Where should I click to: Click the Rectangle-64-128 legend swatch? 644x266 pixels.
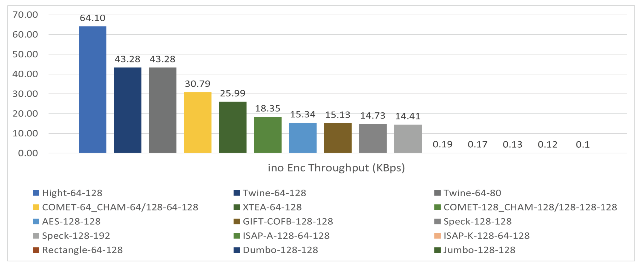[36, 250]
